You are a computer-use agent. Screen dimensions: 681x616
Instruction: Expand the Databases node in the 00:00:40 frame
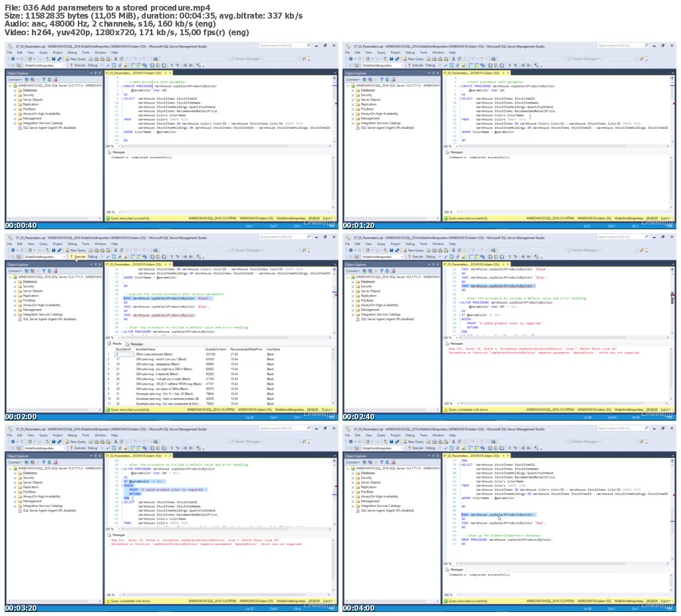(15, 90)
